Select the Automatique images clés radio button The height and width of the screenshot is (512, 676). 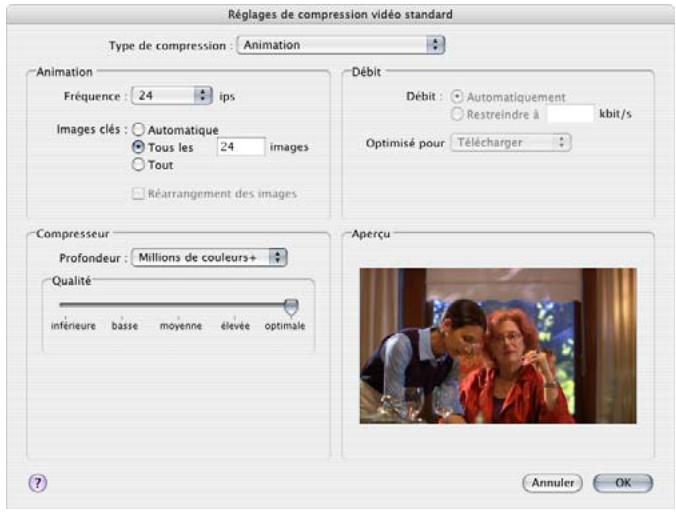(138, 129)
